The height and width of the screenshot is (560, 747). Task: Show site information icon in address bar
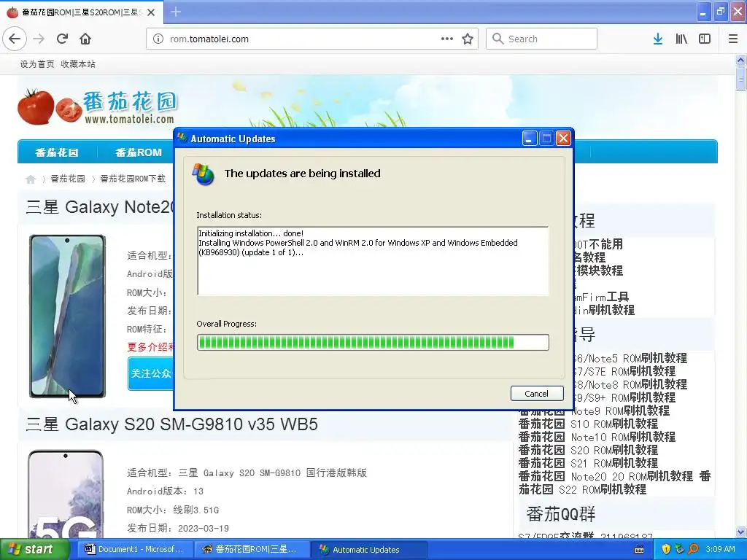pyautogui.click(x=158, y=39)
